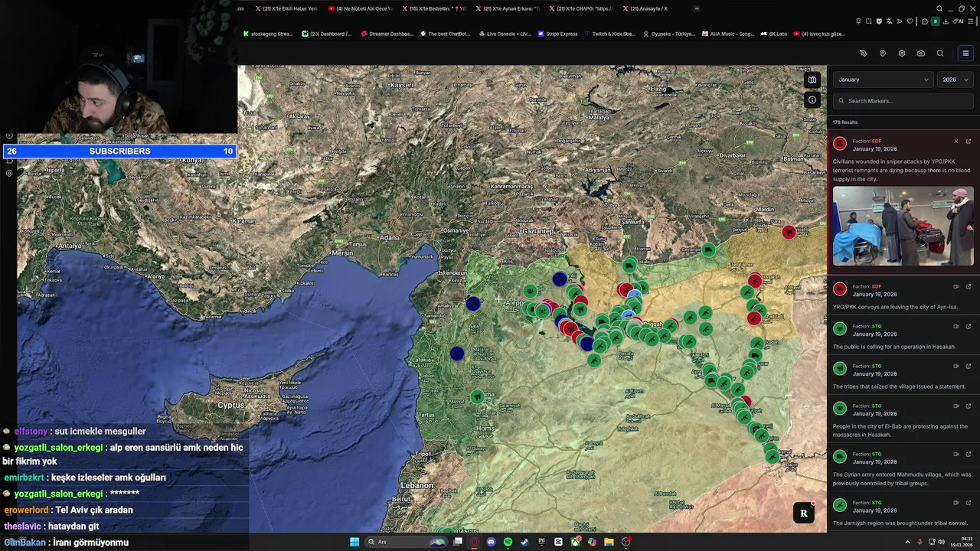Click the info icon on the map
The image size is (980, 551).
(x=812, y=99)
